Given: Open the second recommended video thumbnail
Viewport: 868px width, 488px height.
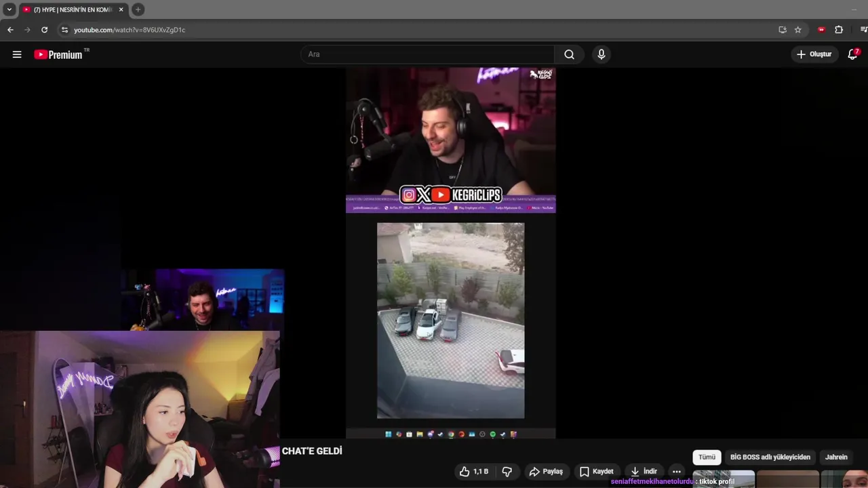Looking at the screenshot, I should [x=787, y=479].
